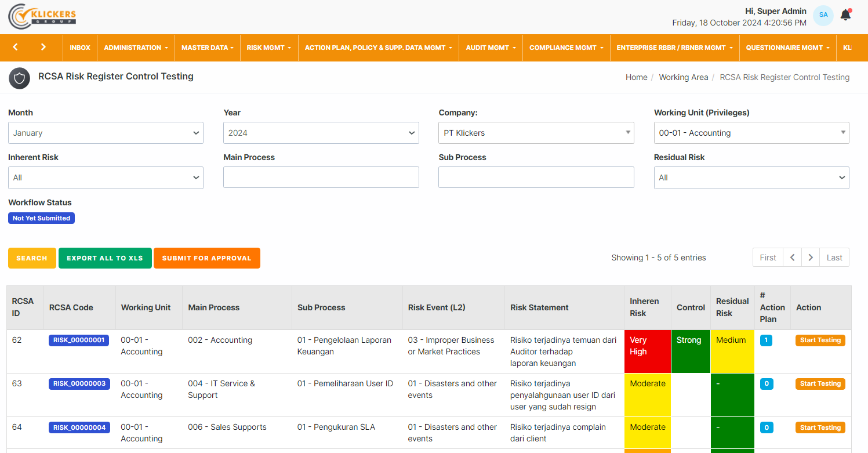Start Testing for RISK_00000003
This screenshot has height=453, width=868.
[x=820, y=384]
